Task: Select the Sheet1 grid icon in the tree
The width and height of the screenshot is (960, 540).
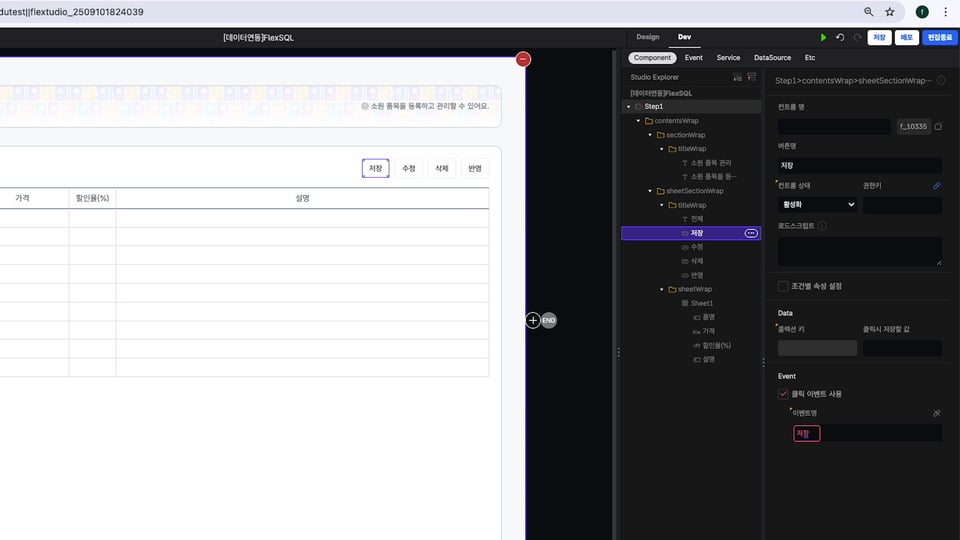Action: (685, 303)
